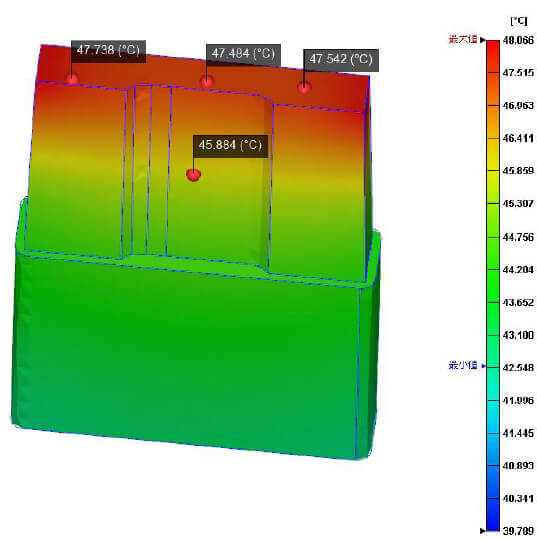Click the red top of color scale bar
The image size is (537, 540).
click(x=493, y=48)
